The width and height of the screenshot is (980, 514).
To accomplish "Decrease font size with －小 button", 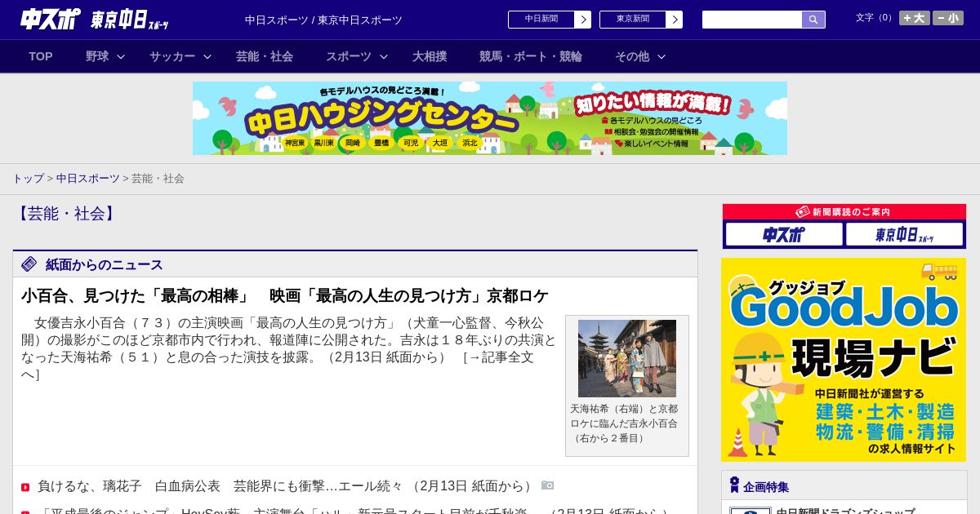I will pyautogui.click(x=948, y=18).
